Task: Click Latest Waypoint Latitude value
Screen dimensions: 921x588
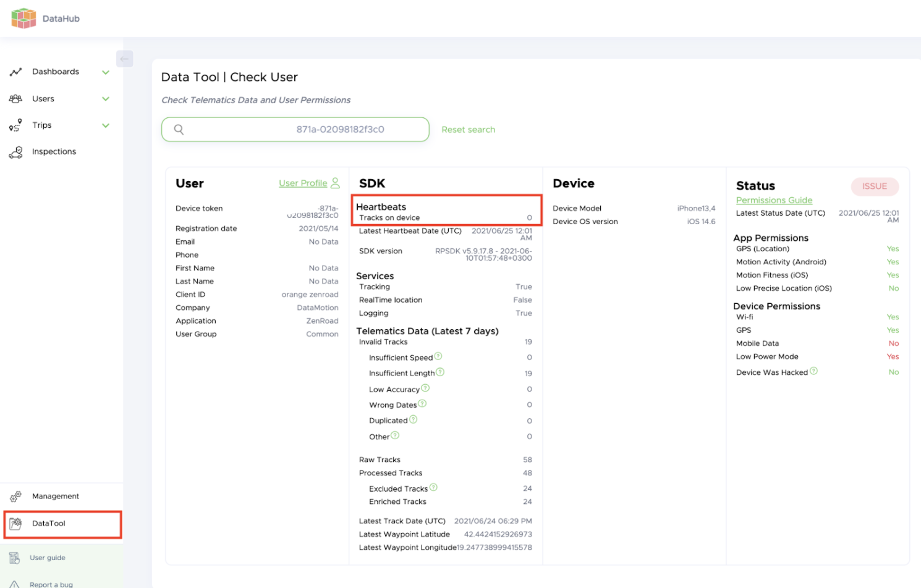Action: (498, 534)
